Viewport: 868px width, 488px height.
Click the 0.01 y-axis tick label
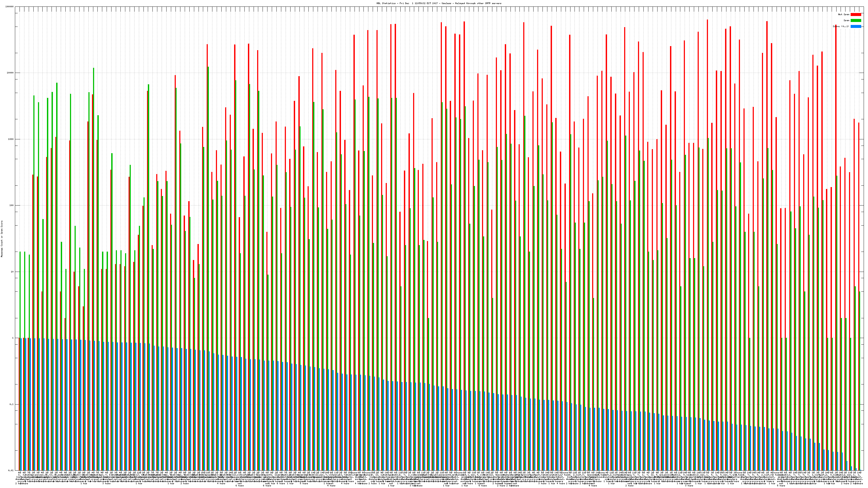point(11,470)
